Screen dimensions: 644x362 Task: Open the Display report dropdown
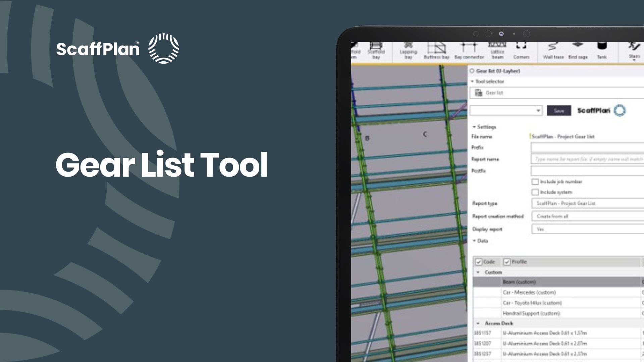(x=588, y=229)
